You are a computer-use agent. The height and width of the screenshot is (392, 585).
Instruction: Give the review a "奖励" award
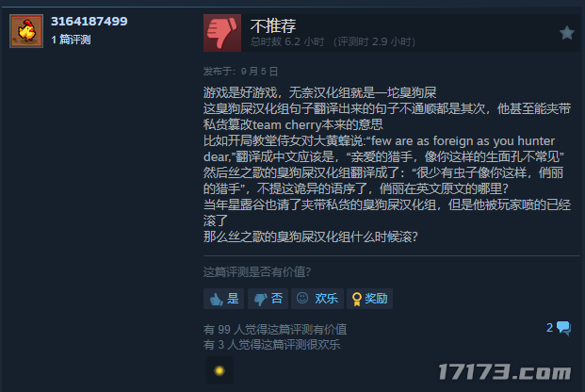tap(369, 299)
